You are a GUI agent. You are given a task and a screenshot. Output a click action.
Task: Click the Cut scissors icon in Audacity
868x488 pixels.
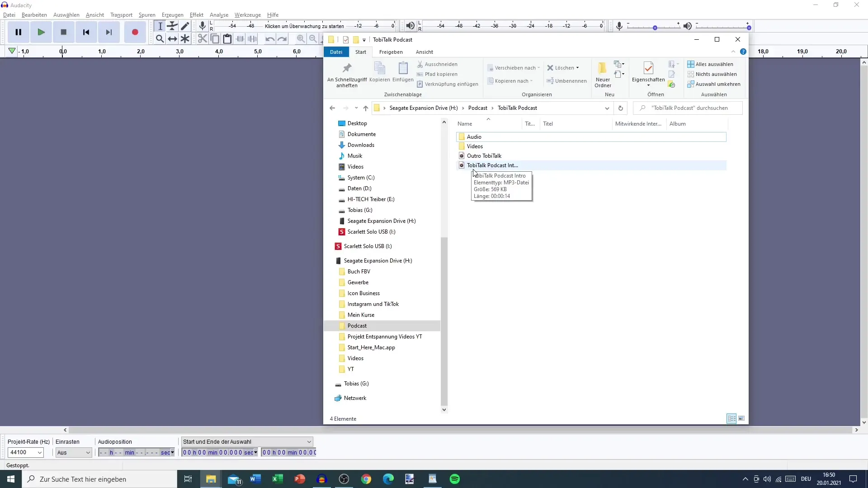(203, 39)
